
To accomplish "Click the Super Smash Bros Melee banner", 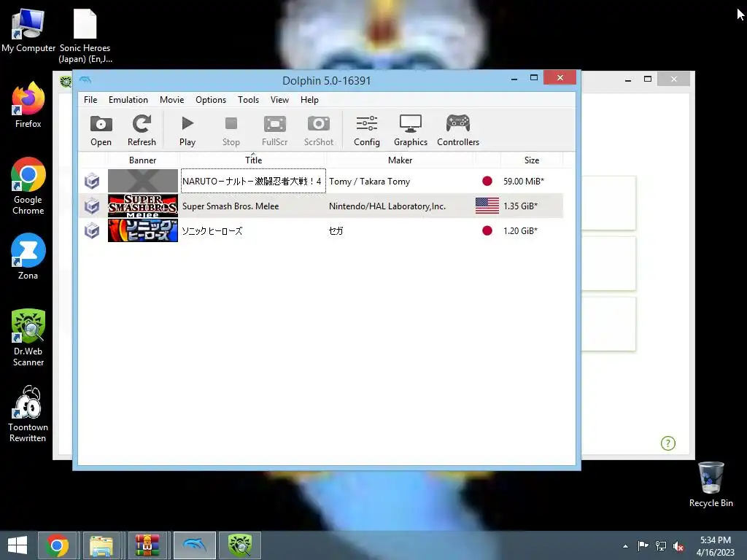I will tap(142, 206).
